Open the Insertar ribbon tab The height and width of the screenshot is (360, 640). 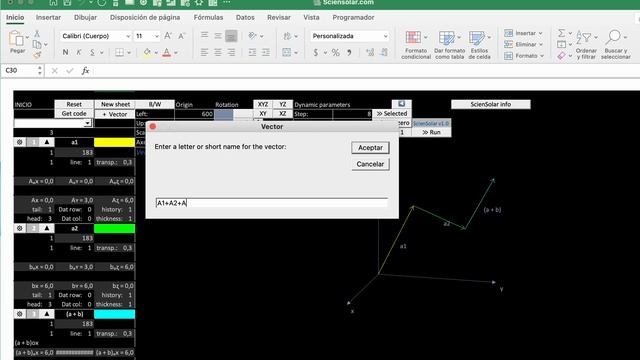tap(48, 18)
